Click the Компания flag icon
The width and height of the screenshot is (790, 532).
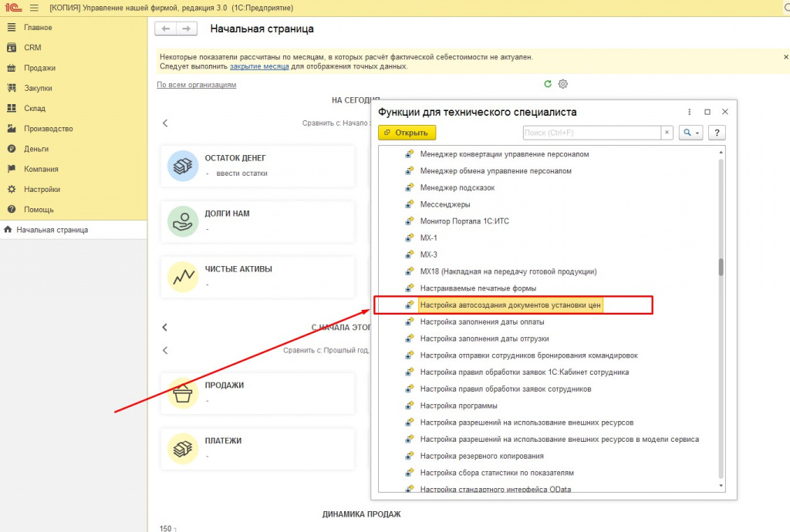pyautogui.click(x=12, y=169)
